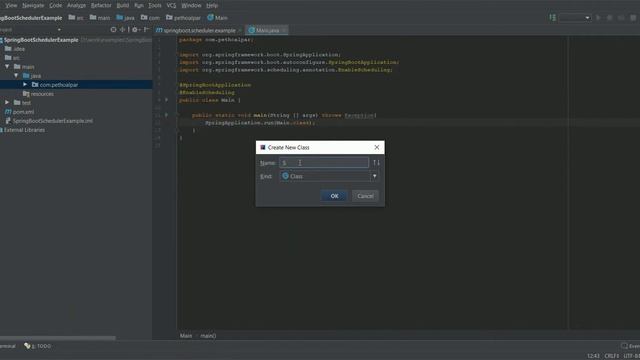Screen dimensions: 640x360
Task: Select the resources folder
Action: pos(38,94)
